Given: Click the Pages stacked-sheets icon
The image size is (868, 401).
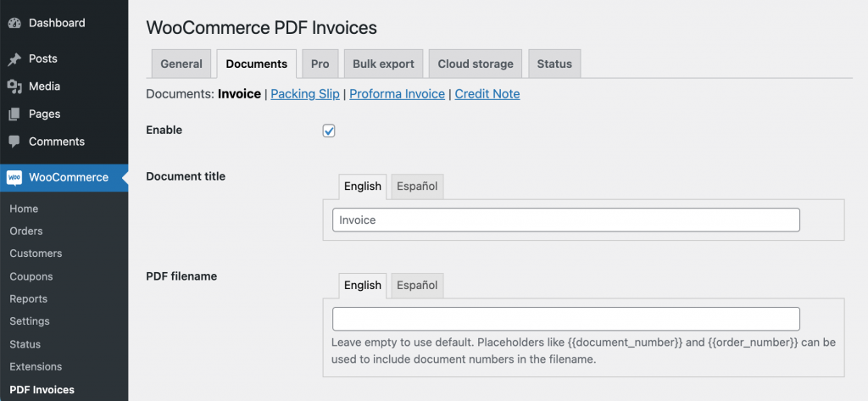Looking at the screenshot, I should pos(14,114).
